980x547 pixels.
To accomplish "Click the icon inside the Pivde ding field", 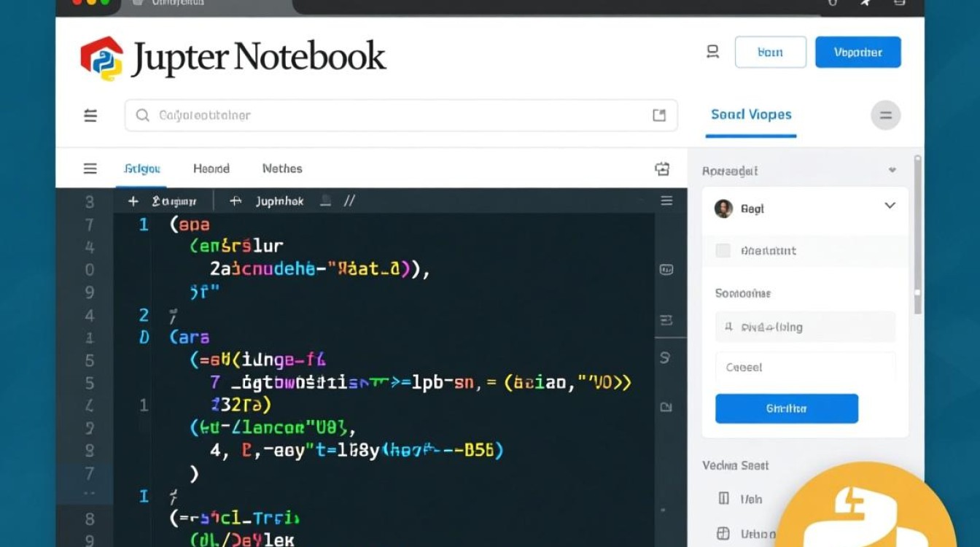I will (x=728, y=327).
